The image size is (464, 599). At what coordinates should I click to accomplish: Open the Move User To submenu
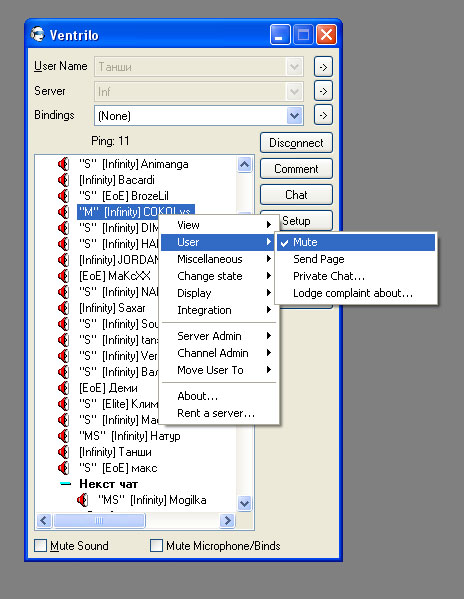click(219, 370)
